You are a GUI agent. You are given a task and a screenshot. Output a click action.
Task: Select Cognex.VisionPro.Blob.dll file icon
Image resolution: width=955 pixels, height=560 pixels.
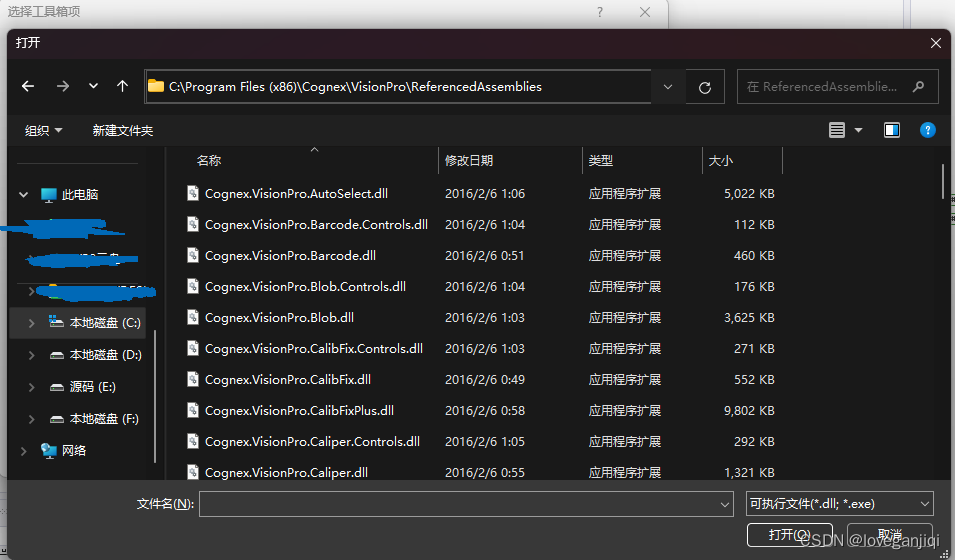(192, 317)
